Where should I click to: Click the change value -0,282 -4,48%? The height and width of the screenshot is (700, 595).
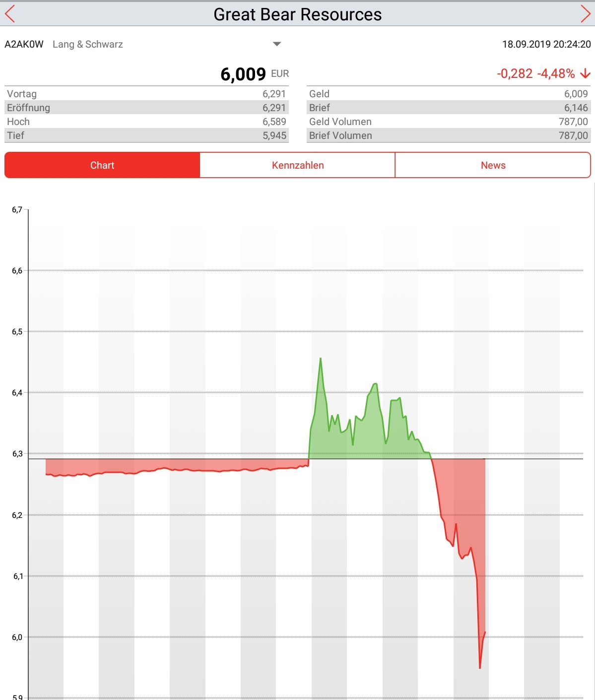pos(536,73)
